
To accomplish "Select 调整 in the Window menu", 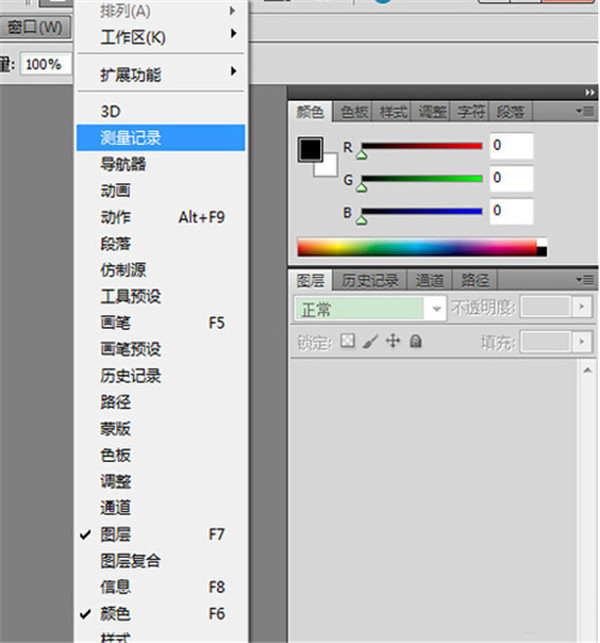I will (x=161, y=481).
